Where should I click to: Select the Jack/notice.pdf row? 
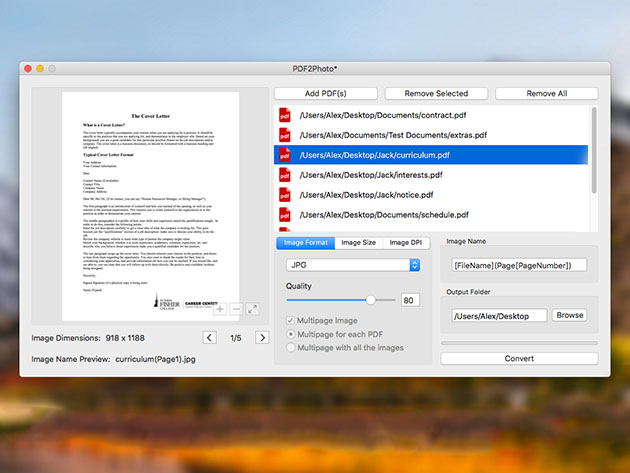431,195
